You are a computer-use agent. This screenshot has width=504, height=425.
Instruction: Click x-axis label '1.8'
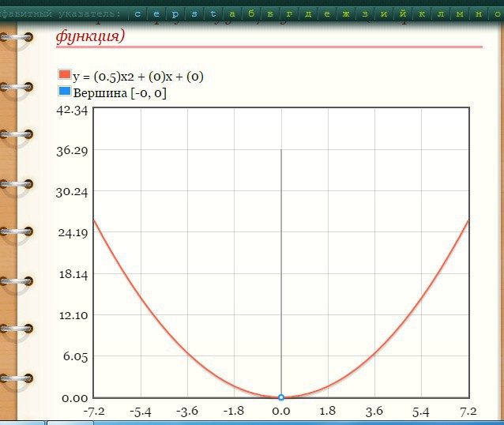tap(328, 412)
